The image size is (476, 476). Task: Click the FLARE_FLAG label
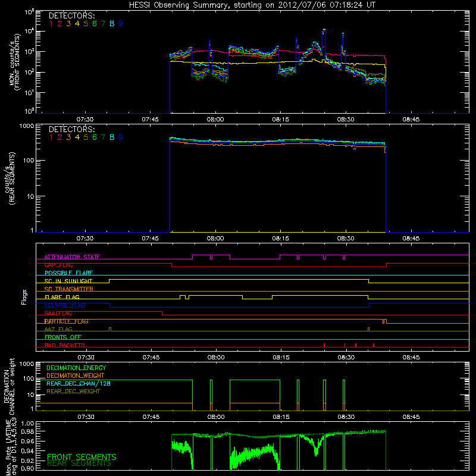click(x=62, y=297)
